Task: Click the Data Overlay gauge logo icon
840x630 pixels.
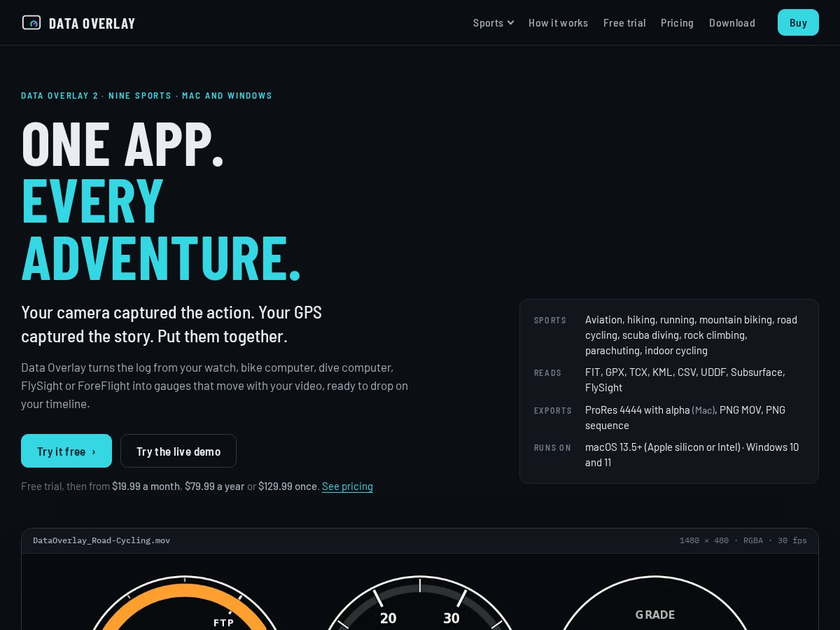Action: [31, 22]
